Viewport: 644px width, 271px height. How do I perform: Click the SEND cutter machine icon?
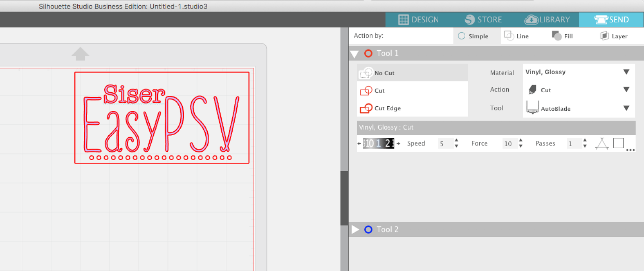pos(601,19)
